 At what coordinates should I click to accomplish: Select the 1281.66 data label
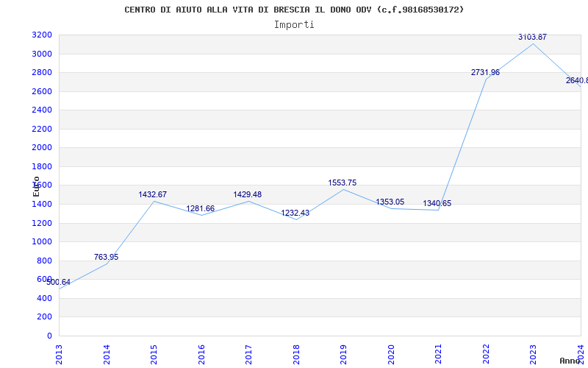click(x=200, y=208)
